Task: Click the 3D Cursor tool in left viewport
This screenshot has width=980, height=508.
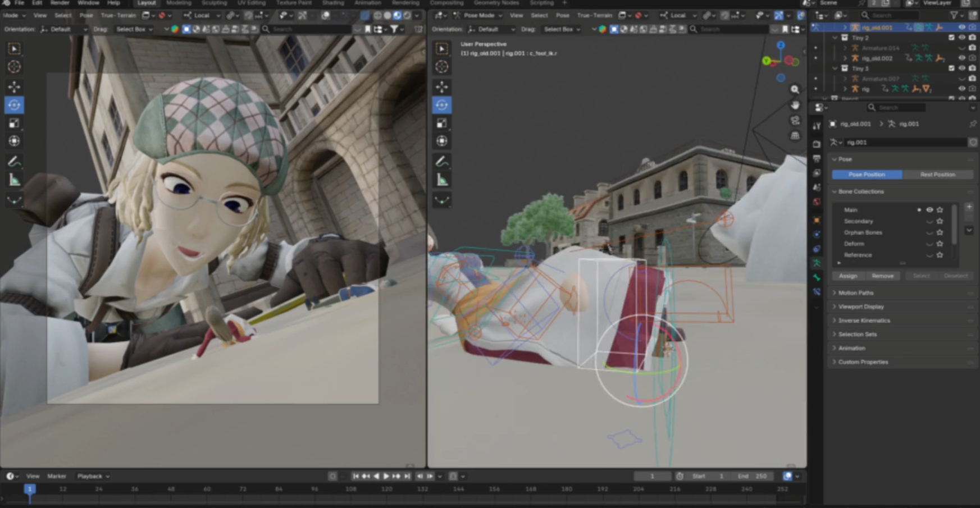Action: [x=14, y=67]
